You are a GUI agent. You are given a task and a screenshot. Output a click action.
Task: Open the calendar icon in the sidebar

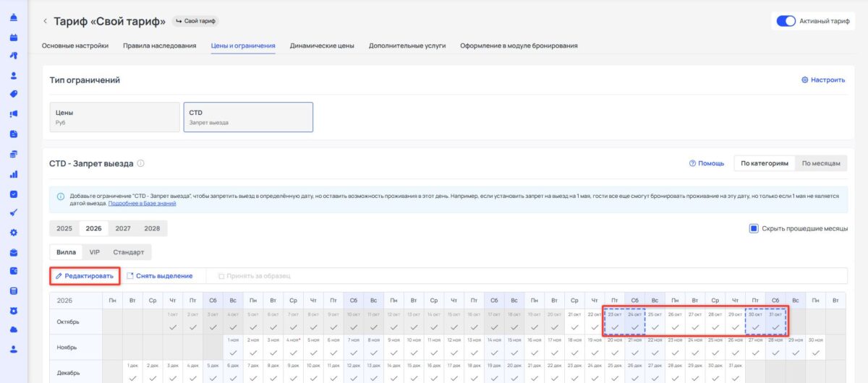click(x=14, y=37)
